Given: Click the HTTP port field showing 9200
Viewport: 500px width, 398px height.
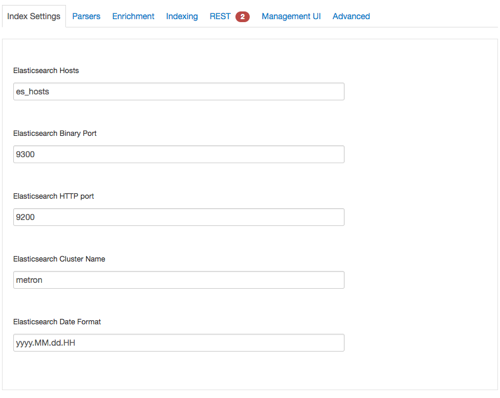Looking at the screenshot, I should pos(179,217).
